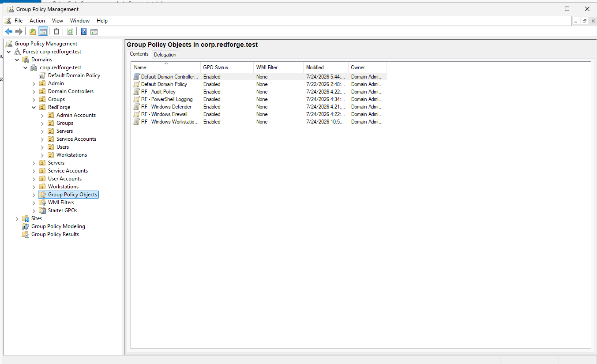Expand the Sites node
Viewport: 597px width, 364px height.
point(17,218)
